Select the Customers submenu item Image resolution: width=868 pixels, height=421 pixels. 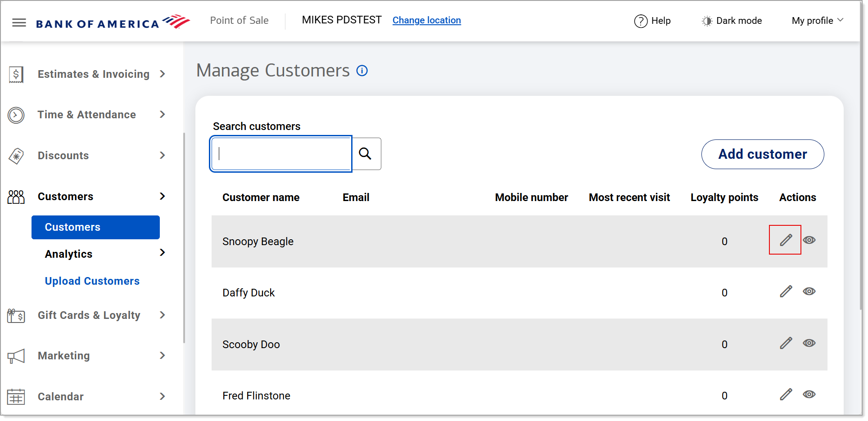(x=95, y=227)
